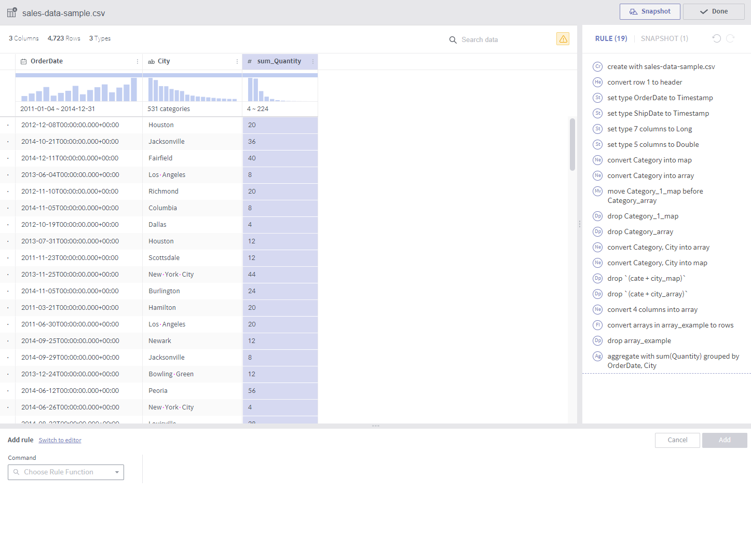
Task: Click the search magnifier icon
Action: coord(453,40)
